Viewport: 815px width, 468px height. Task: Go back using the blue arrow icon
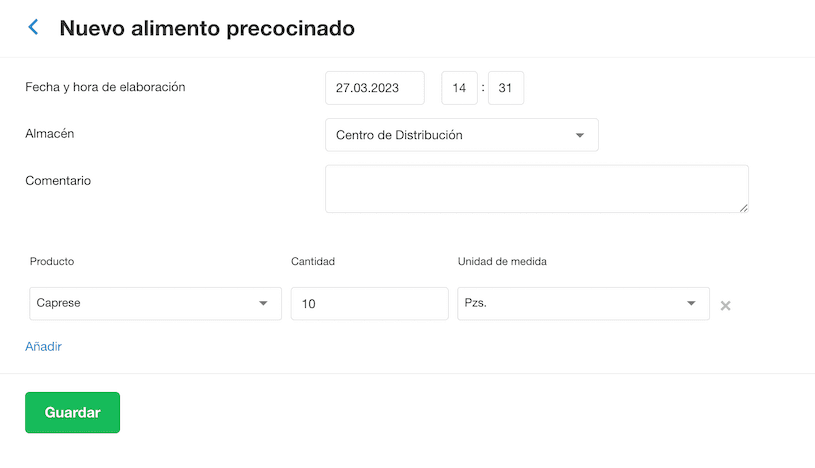coord(33,27)
